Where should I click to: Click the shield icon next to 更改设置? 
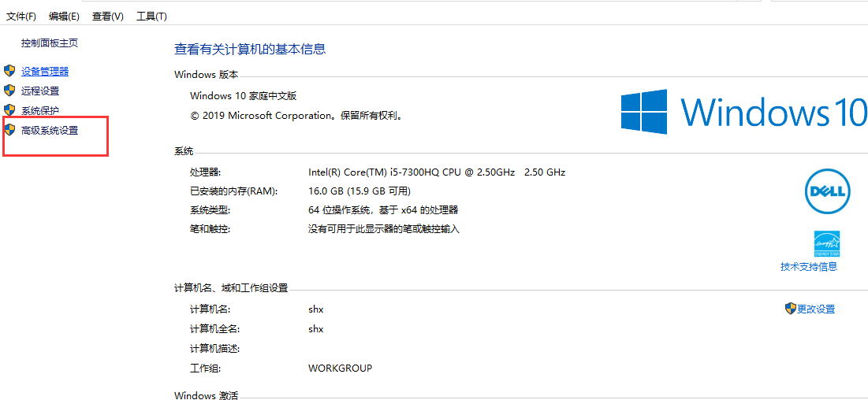(x=791, y=309)
